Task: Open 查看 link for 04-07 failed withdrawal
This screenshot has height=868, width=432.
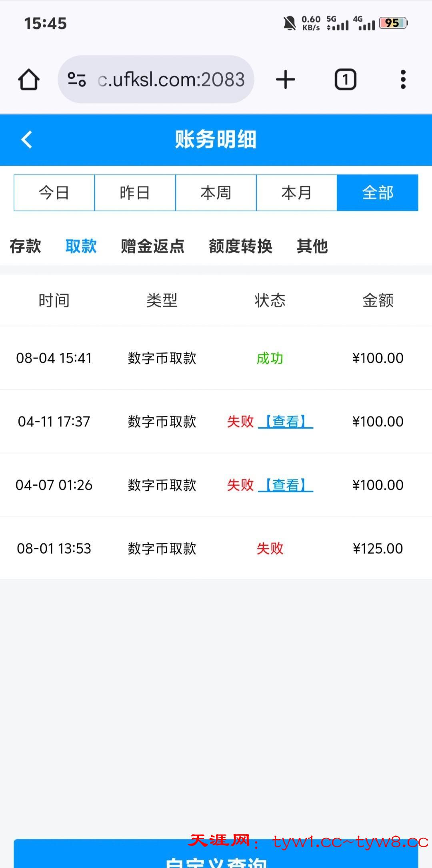Action: tap(286, 485)
